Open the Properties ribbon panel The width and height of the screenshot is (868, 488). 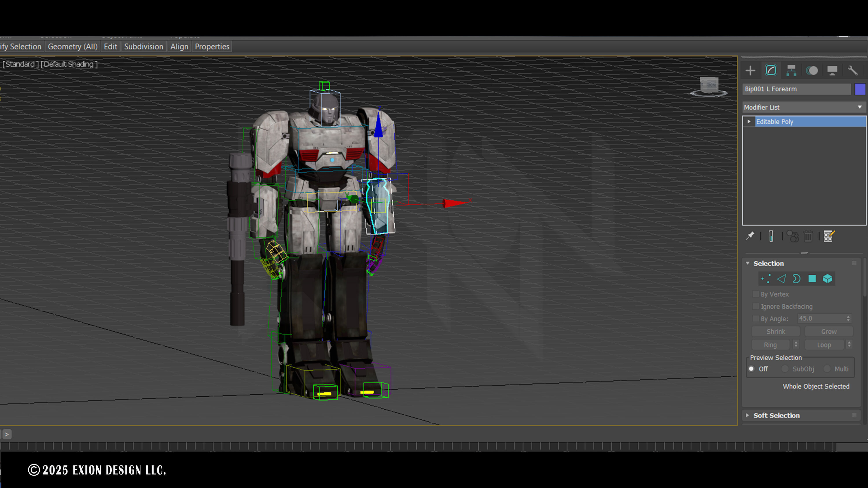coord(212,47)
